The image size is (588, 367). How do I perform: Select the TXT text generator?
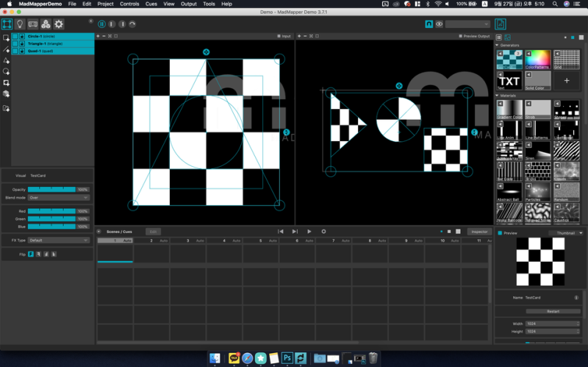pos(509,80)
